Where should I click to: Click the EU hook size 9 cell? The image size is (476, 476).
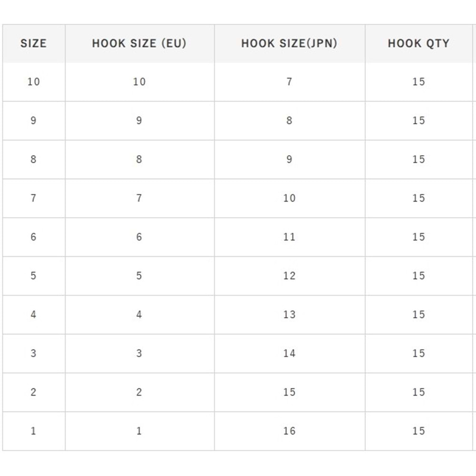point(139,120)
